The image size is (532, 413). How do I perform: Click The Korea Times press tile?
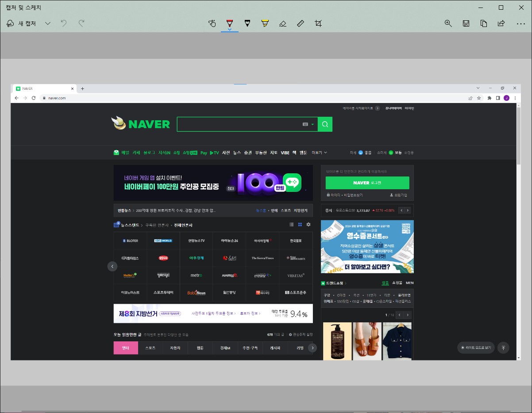pyautogui.click(x=262, y=258)
